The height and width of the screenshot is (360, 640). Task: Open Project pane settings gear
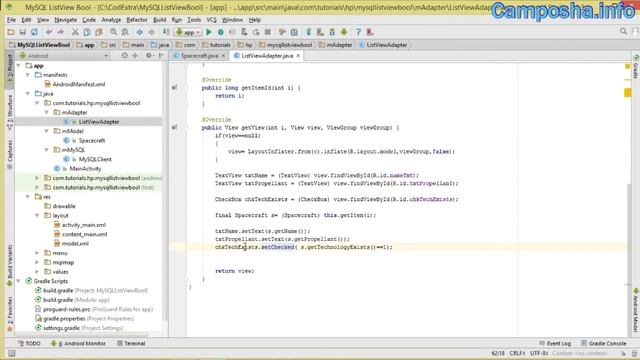(149, 56)
